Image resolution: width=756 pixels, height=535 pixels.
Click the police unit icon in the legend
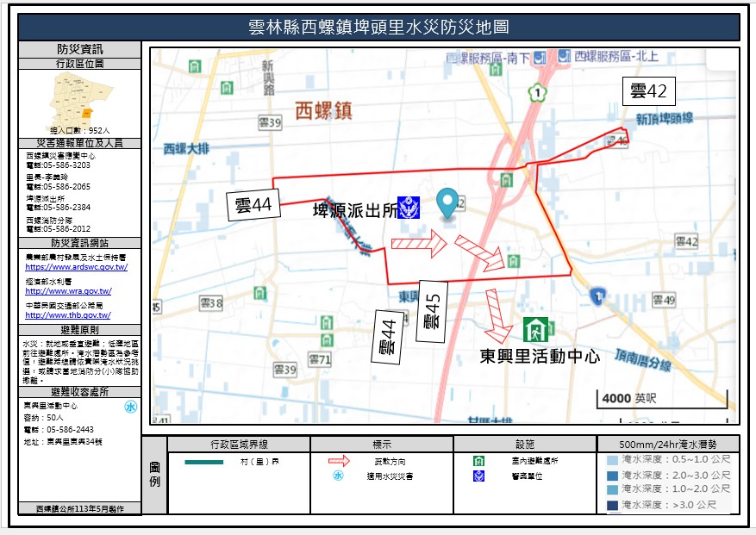pos(478,476)
